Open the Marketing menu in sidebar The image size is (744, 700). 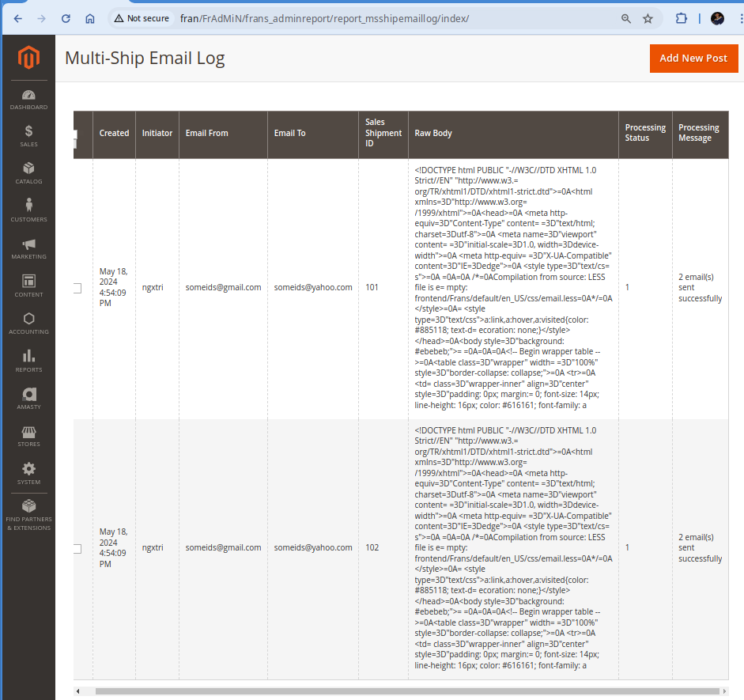pos(28,248)
